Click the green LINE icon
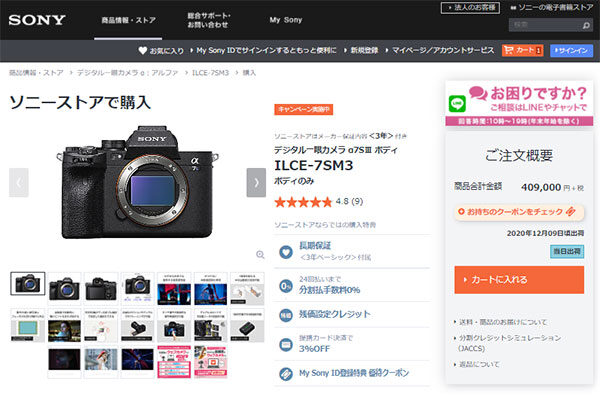The height and width of the screenshot is (400, 600). (x=457, y=103)
